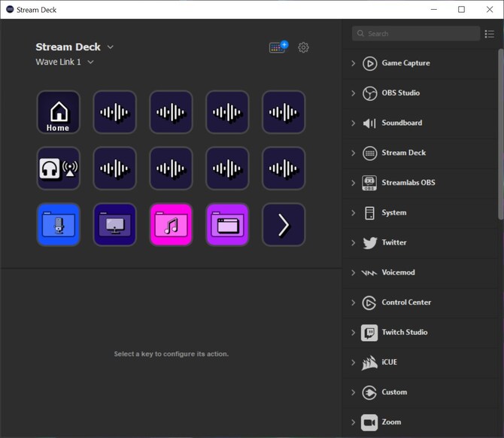Click the Soundboard speaker icon
The image size is (504, 438).
[x=369, y=123]
